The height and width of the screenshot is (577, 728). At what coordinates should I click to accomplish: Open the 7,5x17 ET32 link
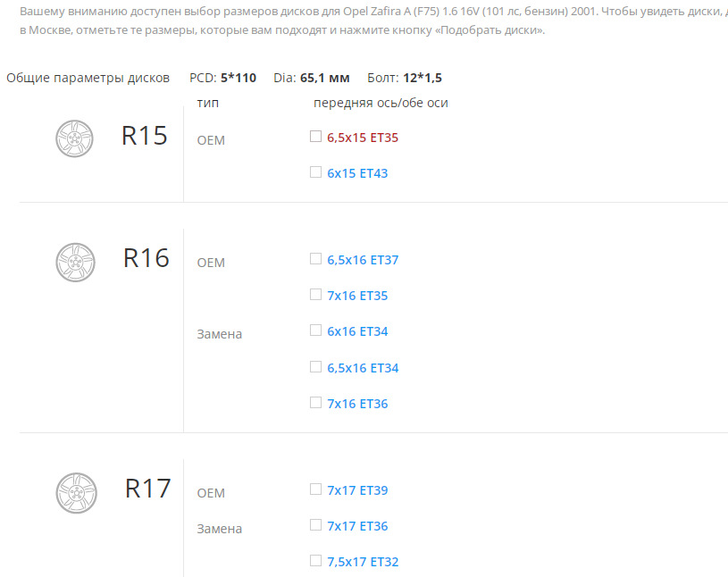(x=363, y=562)
